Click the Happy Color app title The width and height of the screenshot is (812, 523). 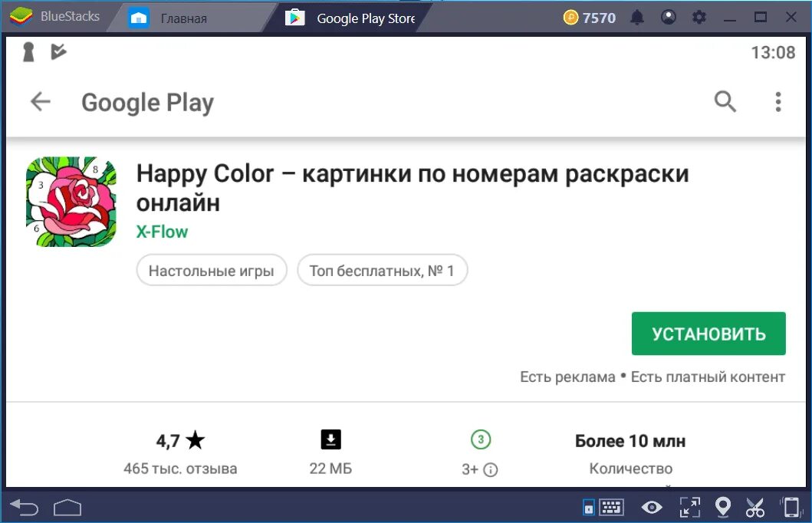(413, 188)
